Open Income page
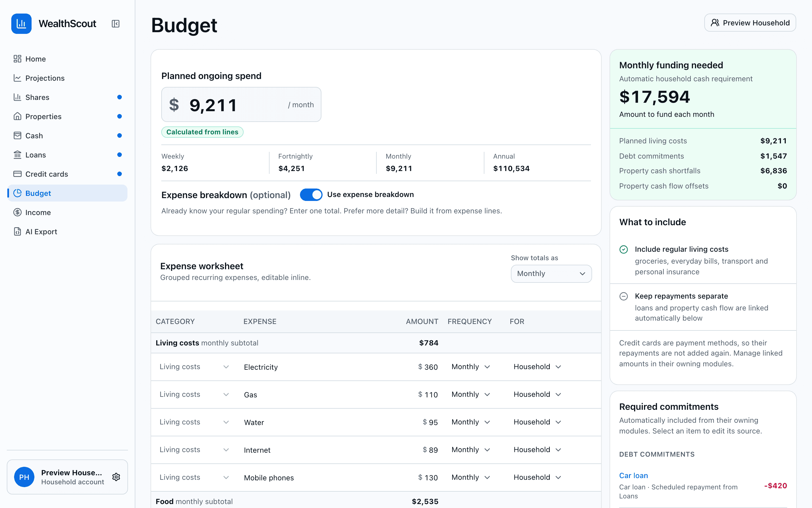 [67, 212]
